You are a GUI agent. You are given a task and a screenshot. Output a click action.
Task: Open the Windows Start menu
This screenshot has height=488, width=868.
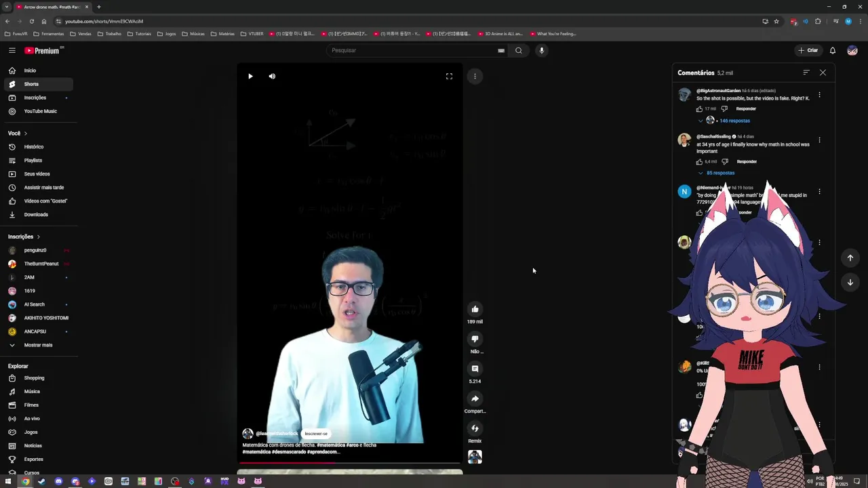7,481
